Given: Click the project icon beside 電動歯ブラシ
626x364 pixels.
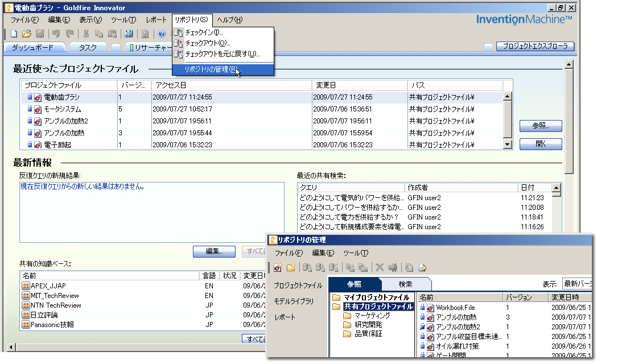Looking at the screenshot, I should [x=38, y=97].
